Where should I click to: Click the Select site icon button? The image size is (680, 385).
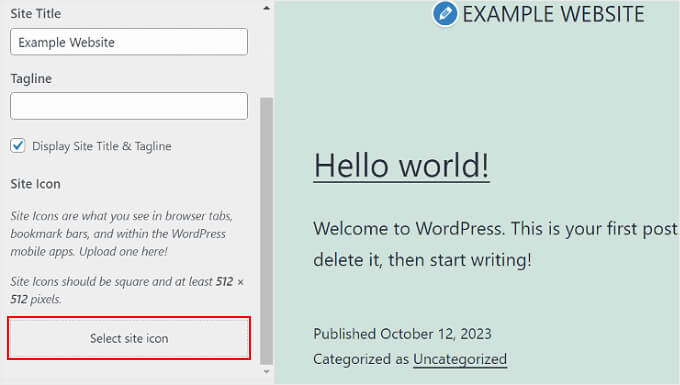coord(129,338)
